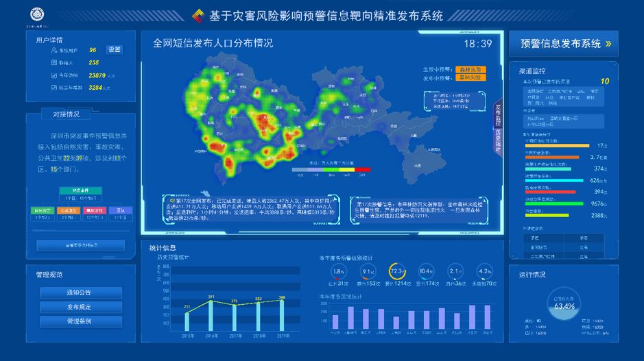Click the 渠道监控 panel heading

[x=532, y=71]
